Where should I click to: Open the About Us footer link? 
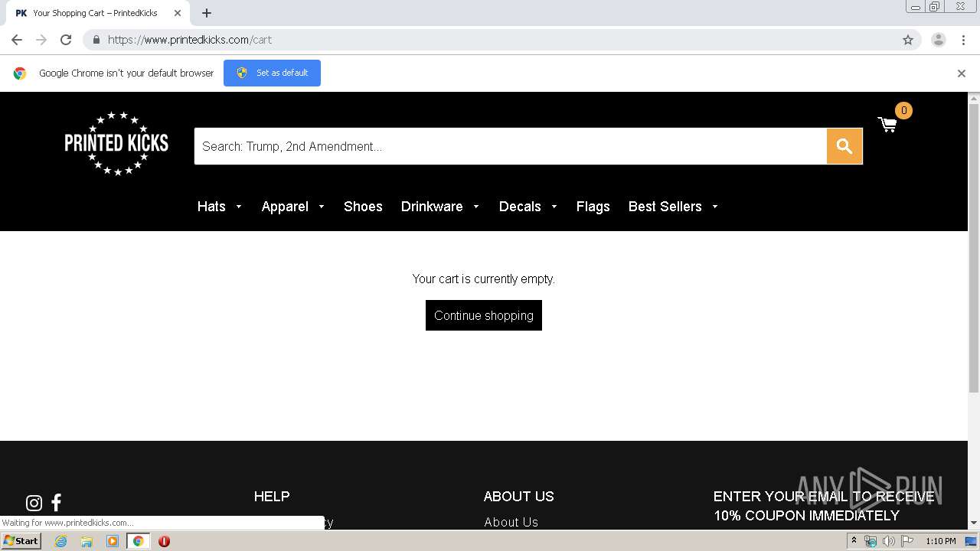click(x=511, y=522)
